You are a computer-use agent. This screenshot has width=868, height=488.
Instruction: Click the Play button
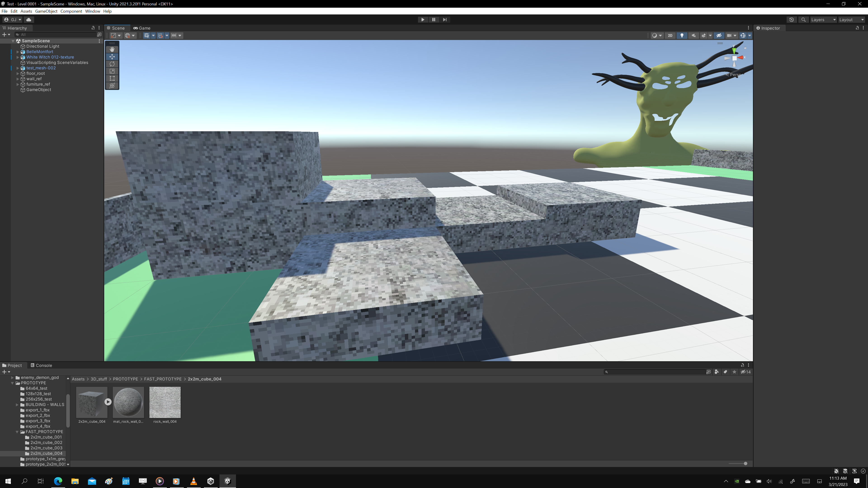422,19
